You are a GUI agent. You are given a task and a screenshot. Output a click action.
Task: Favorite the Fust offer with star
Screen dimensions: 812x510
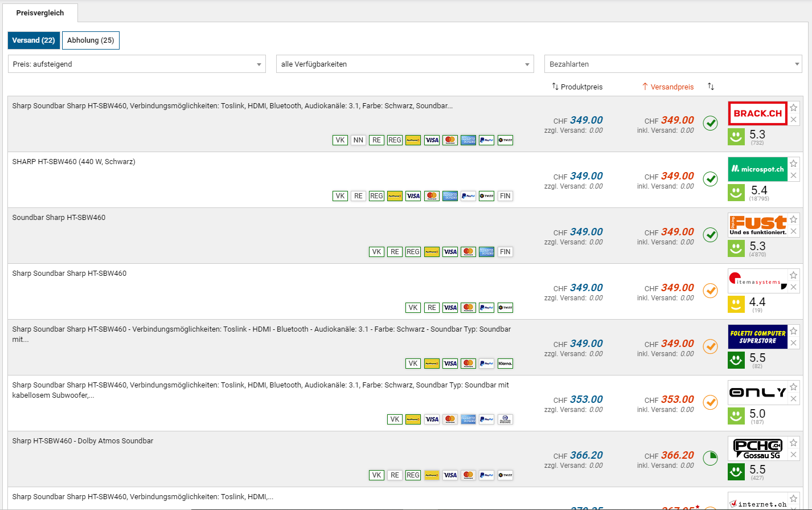(793, 219)
